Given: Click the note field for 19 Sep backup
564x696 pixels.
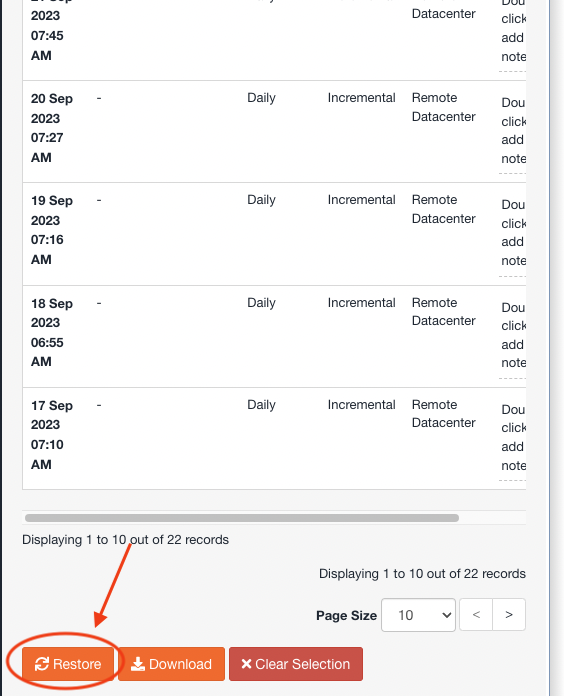Looking at the screenshot, I should tap(513, 233).
